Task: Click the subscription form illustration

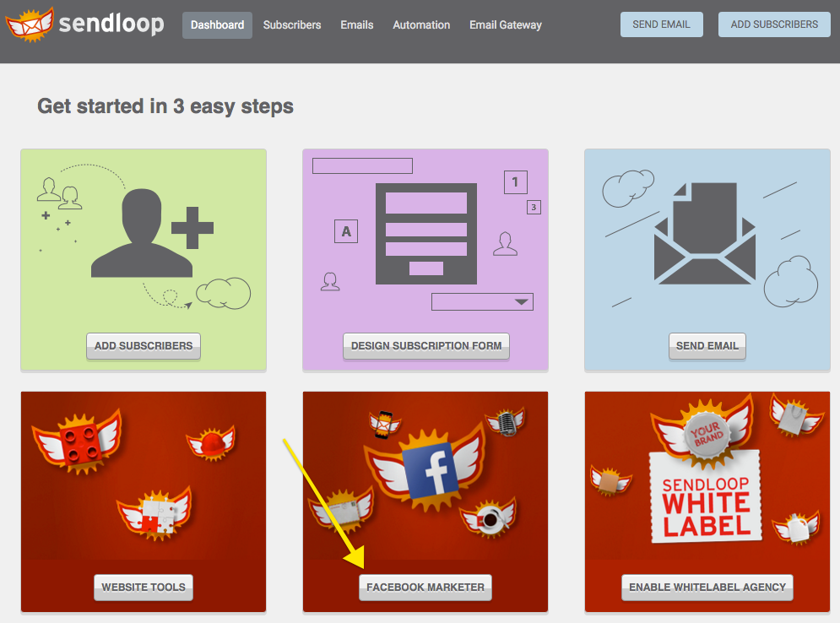Action: tap(425, 234)
